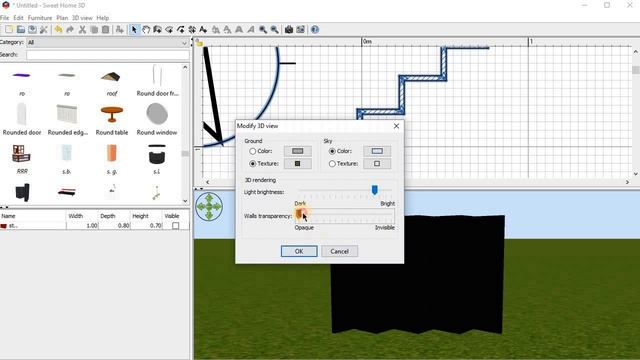640x360 pixels.
Task: Choose the Create rooms tool
Action: [169, 29]
